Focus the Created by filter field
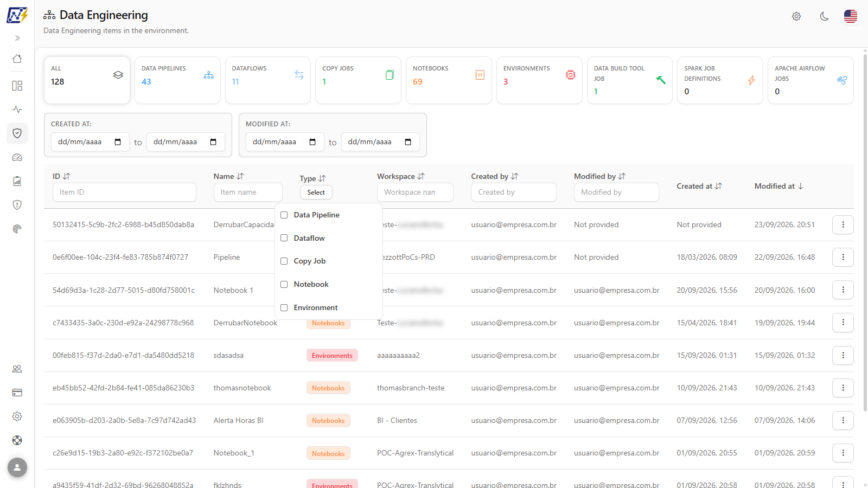 click(514, 192)
